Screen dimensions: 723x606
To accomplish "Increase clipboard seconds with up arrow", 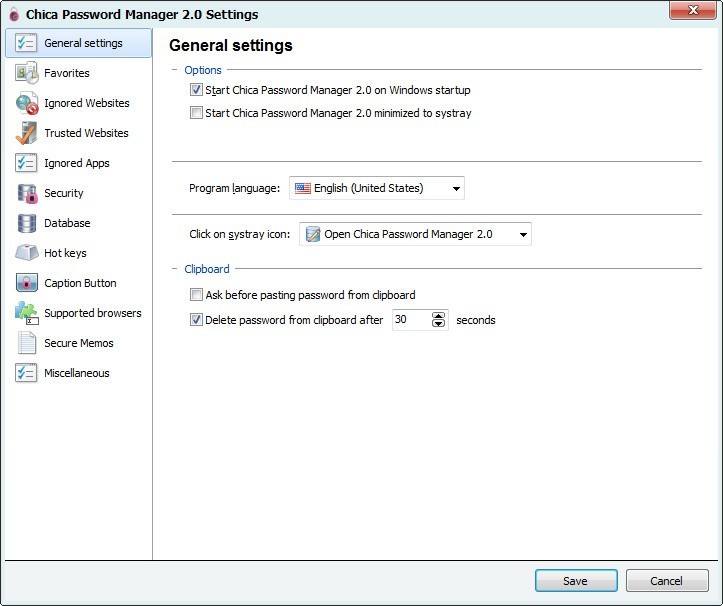I will tap(439, 315).
